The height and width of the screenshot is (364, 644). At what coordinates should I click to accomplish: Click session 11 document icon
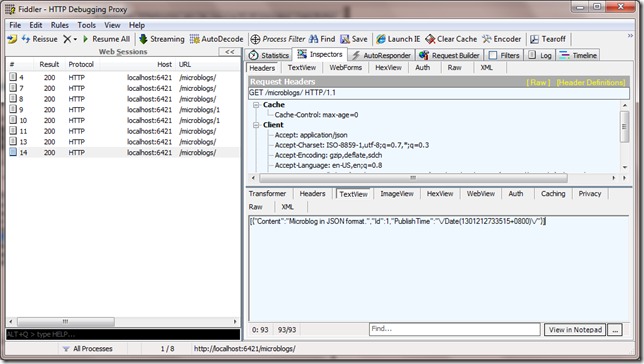point(13,131)
